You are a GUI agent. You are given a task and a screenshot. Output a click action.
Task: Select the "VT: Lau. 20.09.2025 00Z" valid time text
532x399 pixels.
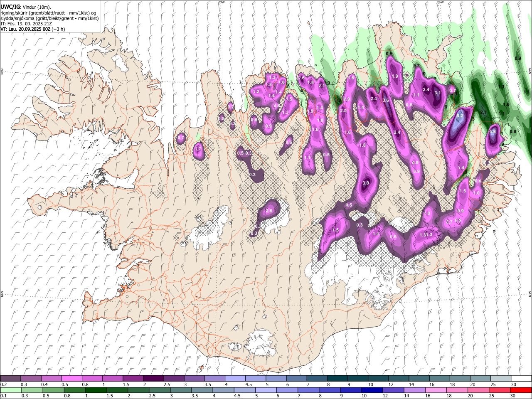click(26, 29)
